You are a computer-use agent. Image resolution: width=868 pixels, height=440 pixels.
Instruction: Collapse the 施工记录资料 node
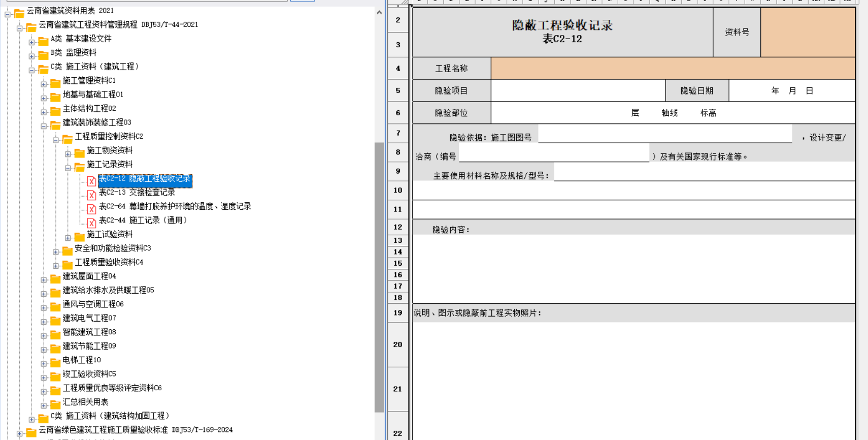68,168
